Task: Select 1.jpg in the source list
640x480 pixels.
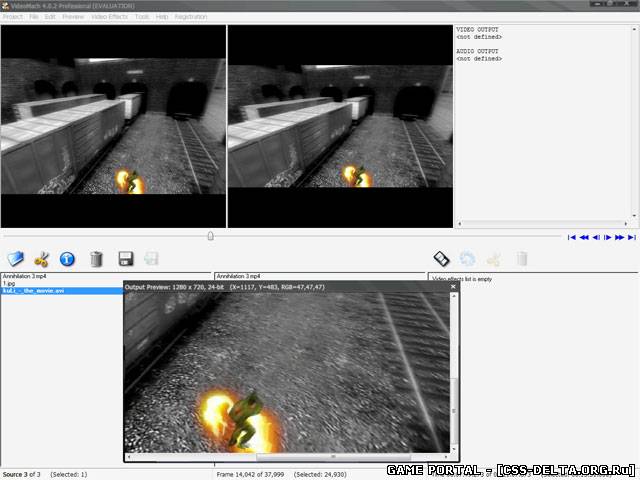Action: click(9, 283)
